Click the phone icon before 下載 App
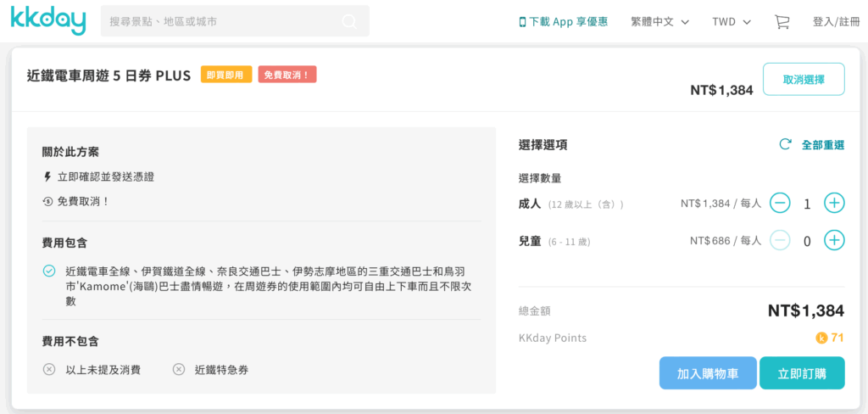This screenshot has height=414, width=868. (x=522, y=22)
